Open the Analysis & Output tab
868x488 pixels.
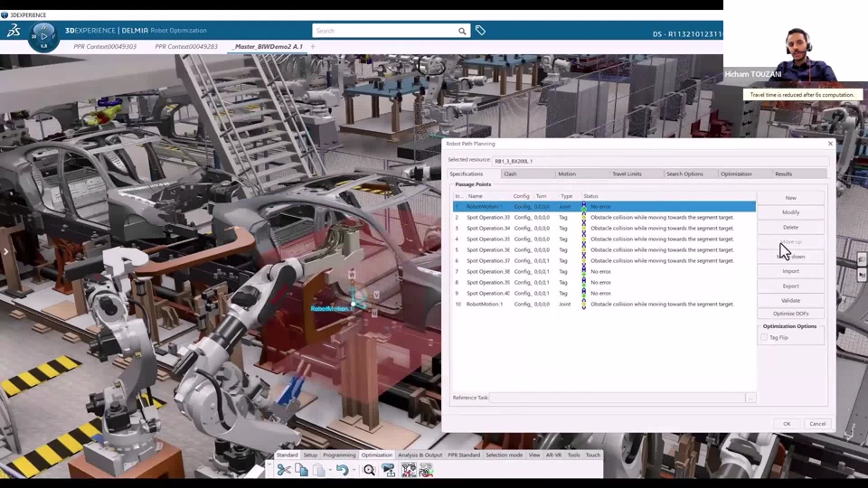tap(420, 455)
